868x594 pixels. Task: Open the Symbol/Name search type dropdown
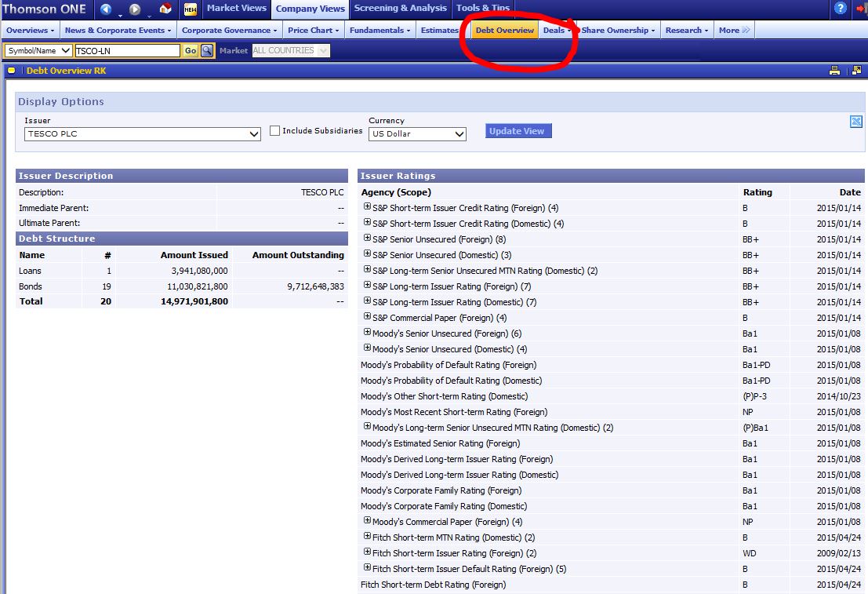[38, 50]
